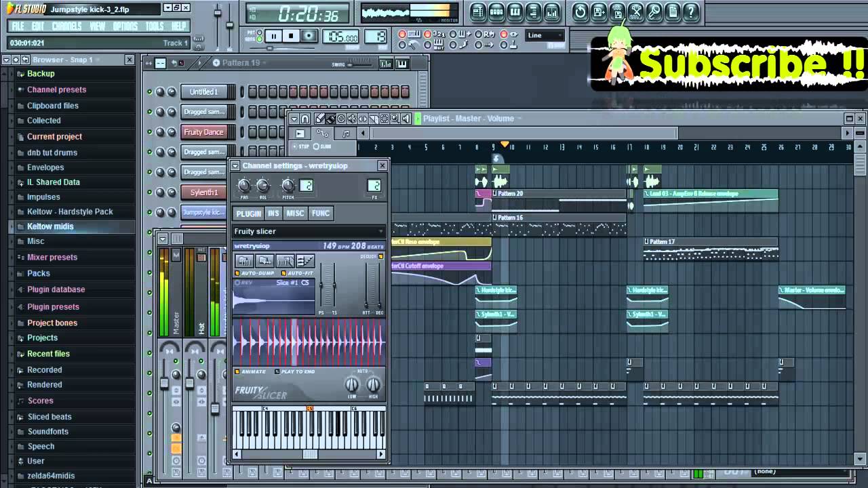Pause playback with the pause button

[x=273, y=36]
